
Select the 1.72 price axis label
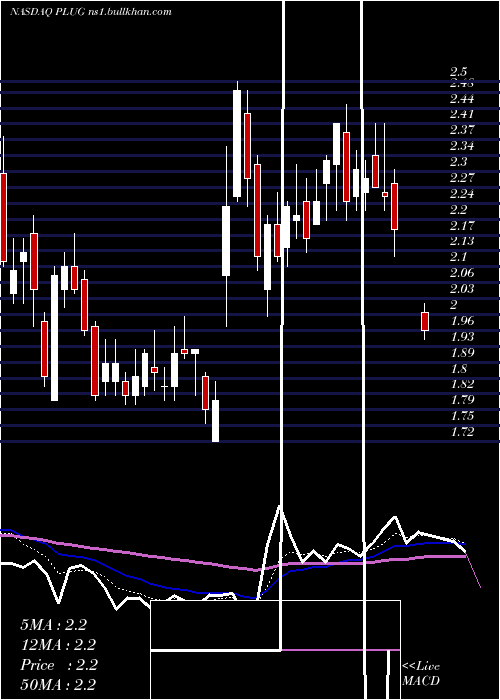click(x=462, y=432)
